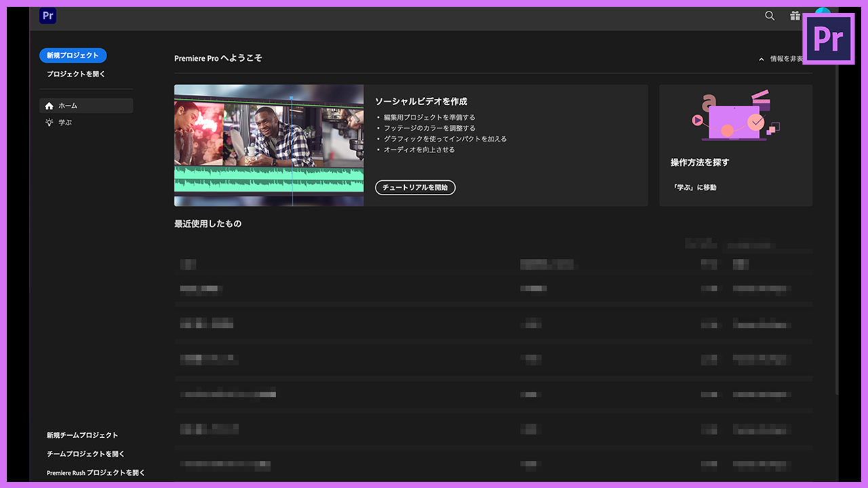The image size is (868, 488).
Task: Click 「学ぶ」に移動 link
Action: click(x=694, y=187)
